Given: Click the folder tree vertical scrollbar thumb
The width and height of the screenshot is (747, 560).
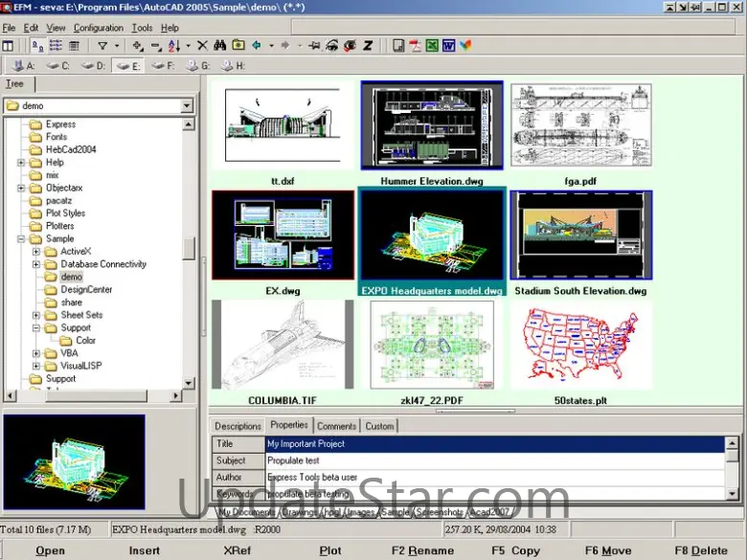Looking at the screenshot, I should click(189, 249).
